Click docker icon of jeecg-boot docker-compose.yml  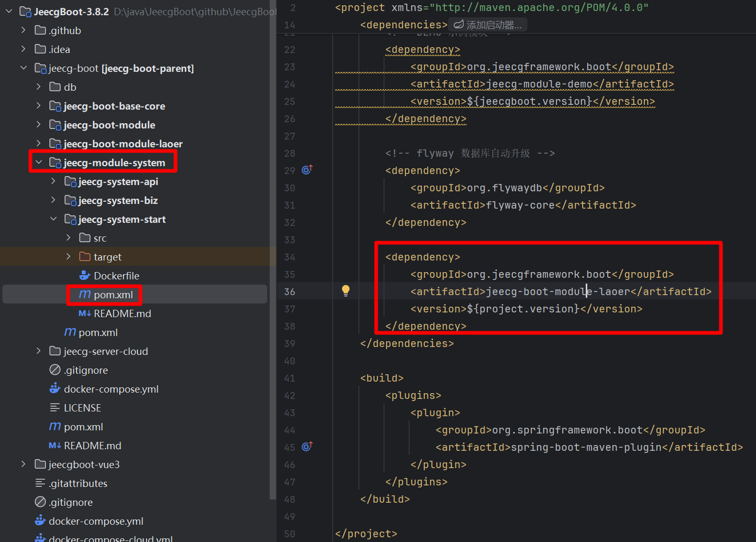(55, 388)
